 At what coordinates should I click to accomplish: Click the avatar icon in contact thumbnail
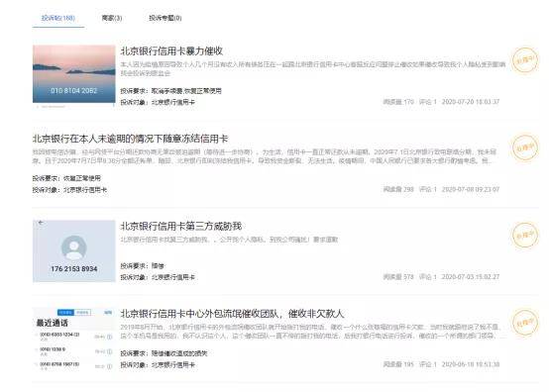74,247
